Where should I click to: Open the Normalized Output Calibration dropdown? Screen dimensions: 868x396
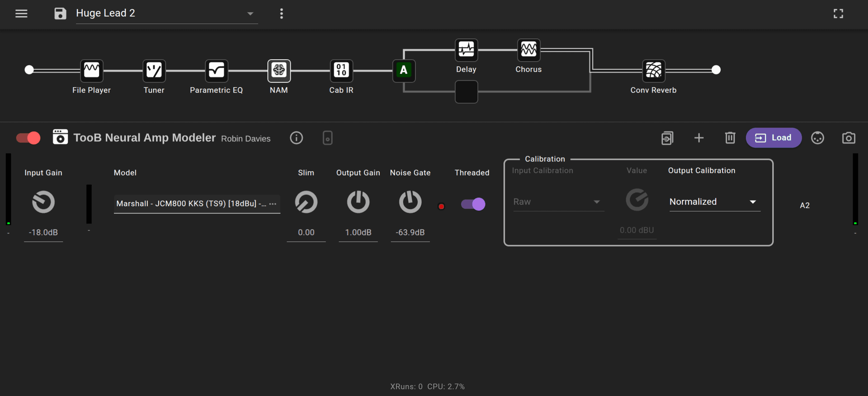[x=715, y=202]
